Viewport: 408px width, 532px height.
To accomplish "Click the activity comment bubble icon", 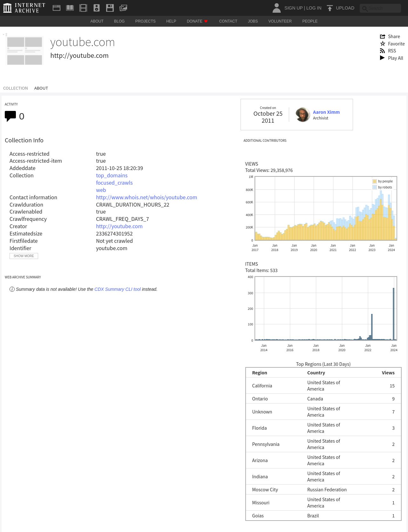I will coord(10,116).
